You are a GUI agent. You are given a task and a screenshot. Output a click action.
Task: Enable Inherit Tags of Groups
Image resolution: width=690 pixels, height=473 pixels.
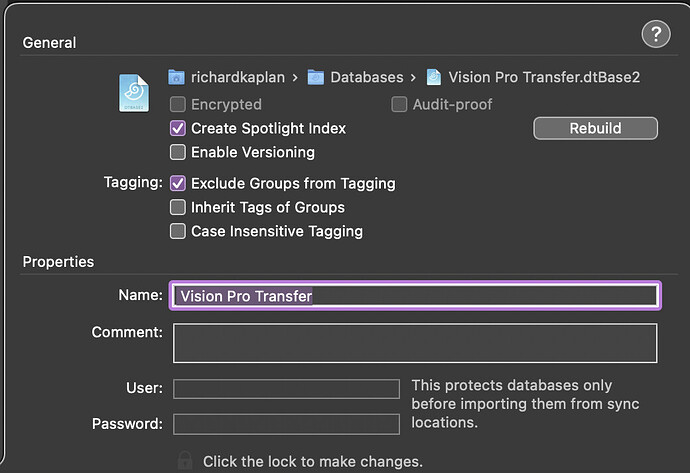tap(178, 207)
